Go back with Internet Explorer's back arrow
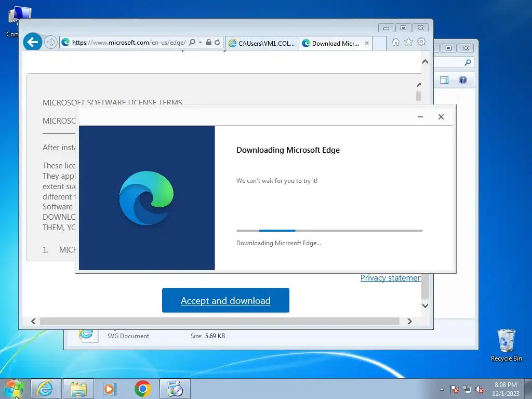The width and height of the screenshot is (532, 399). (x=33, y=42)
